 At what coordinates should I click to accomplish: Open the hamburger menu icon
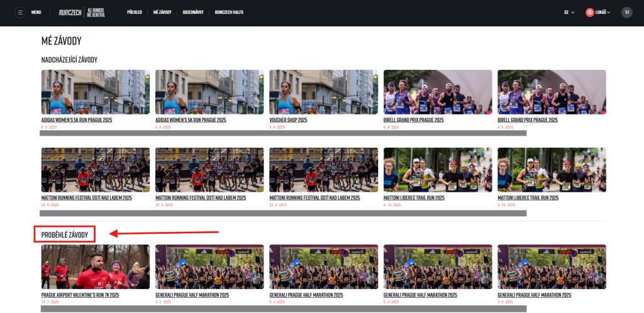tap(20, 13)
